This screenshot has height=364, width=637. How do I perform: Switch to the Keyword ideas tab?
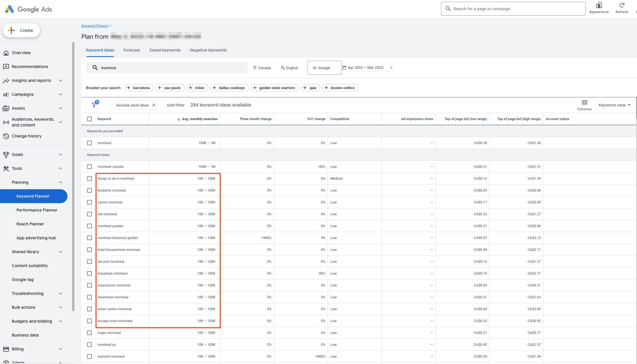(x=100, y=50)
